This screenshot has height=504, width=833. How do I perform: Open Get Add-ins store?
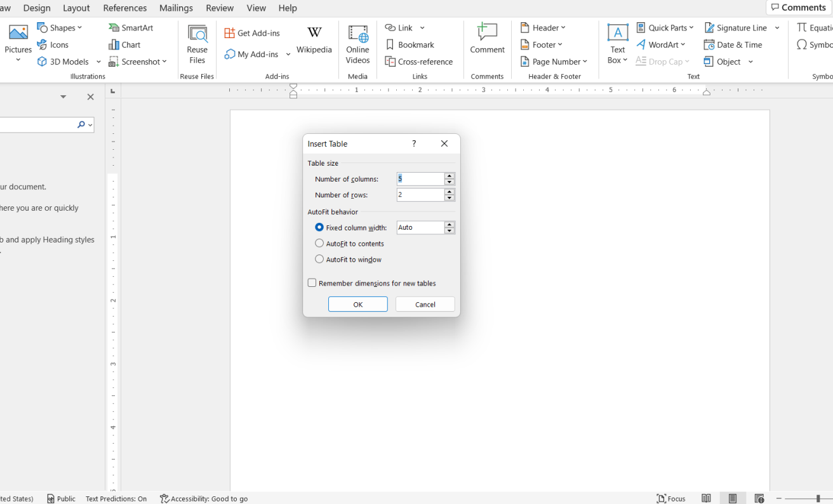coord(252,33)
